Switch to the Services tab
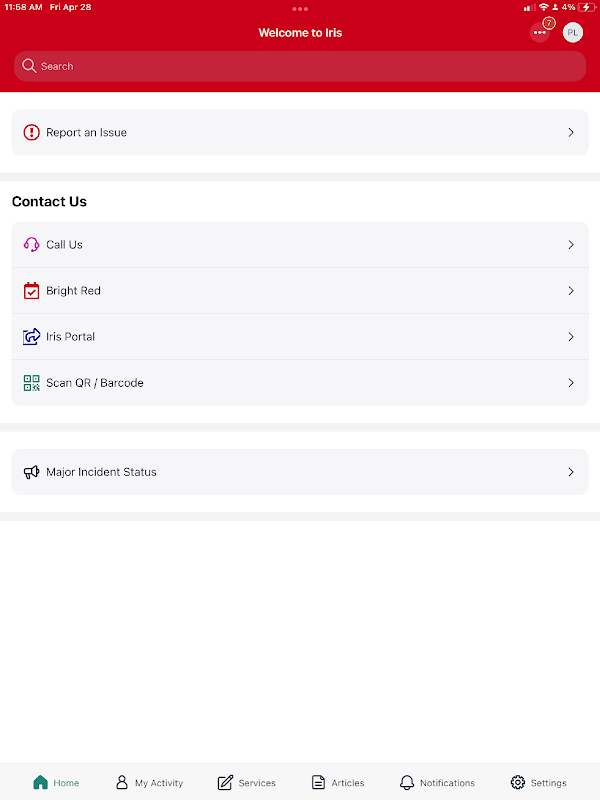Viewport: 600px width, 800px height. 246,782
